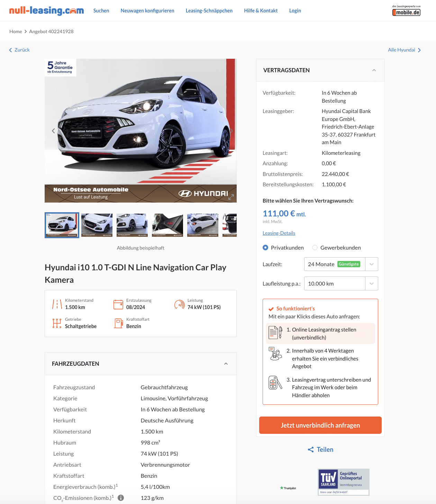The width and height of the screenshot is (436, 504).
Task: Click the Abbildung beispielhaft caption
Action: point(140,248)
